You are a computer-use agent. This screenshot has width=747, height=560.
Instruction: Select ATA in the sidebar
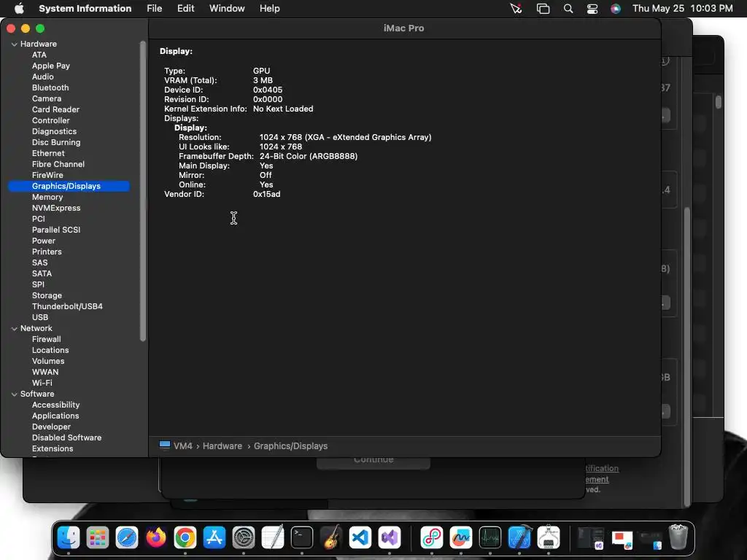click(x=39, y=55)
